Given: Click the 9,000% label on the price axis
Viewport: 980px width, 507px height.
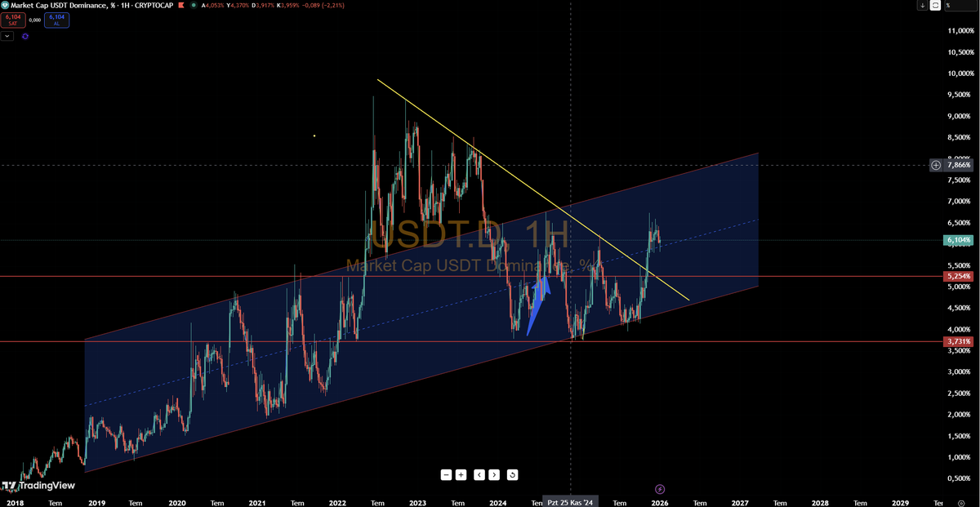Looking at the screenshot, I should click(x=959, y=116).
